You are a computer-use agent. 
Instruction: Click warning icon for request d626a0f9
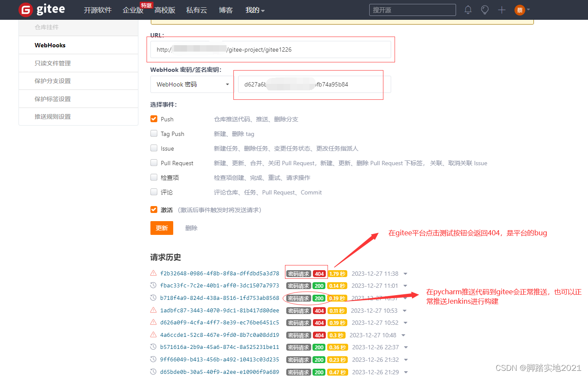[153, 322]
